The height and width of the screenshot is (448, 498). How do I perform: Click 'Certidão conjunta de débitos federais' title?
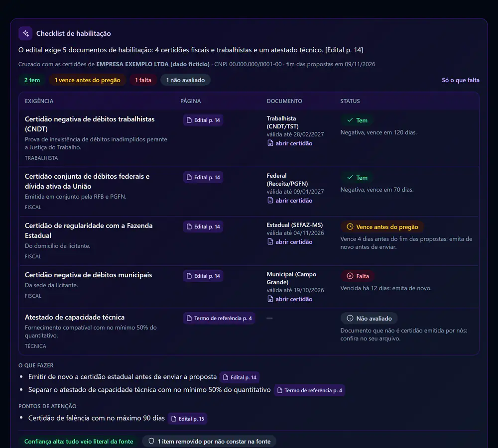[x=87, y=181]
